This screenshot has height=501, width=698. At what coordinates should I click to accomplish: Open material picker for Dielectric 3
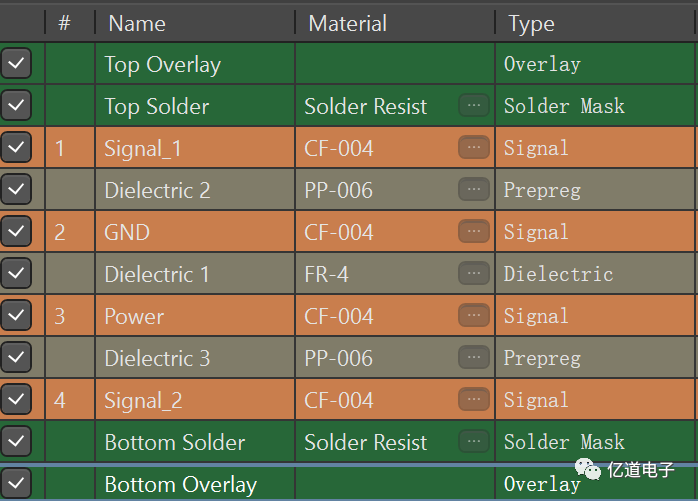coord(474,357)
